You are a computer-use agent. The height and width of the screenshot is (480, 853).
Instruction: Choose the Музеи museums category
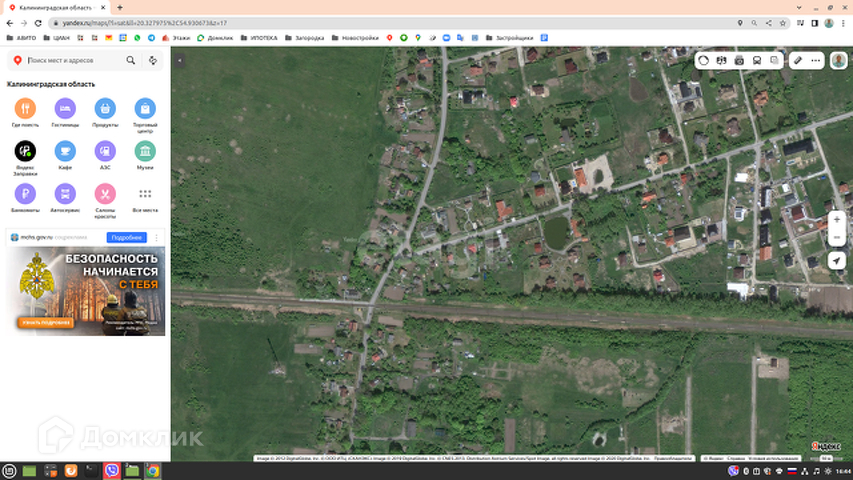click(x=145, y=151)
